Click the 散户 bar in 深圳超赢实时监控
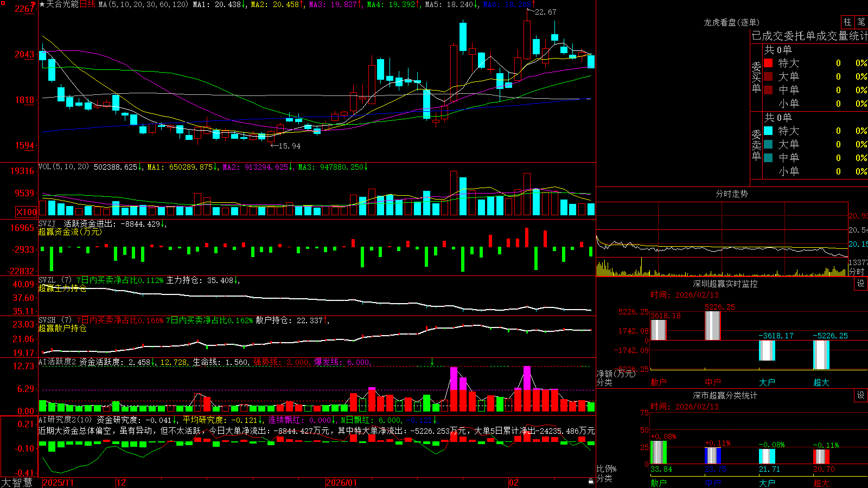The width and height of the screenshot is (868, 488). 659,330
